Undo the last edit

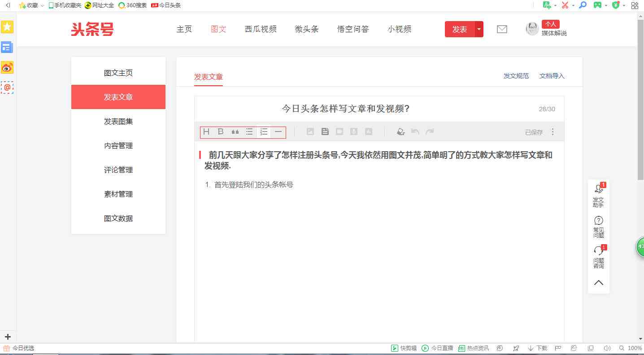(x=415, y=131)
